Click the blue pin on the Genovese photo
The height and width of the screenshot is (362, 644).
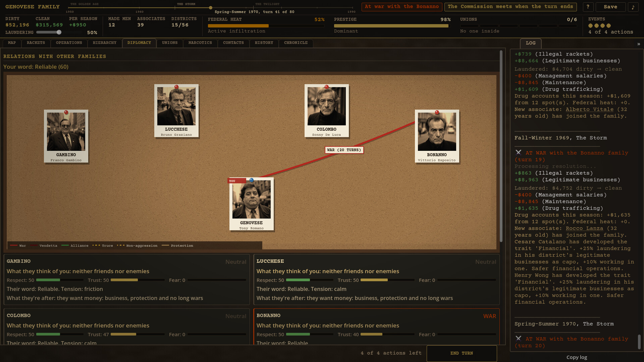point(252,180)
